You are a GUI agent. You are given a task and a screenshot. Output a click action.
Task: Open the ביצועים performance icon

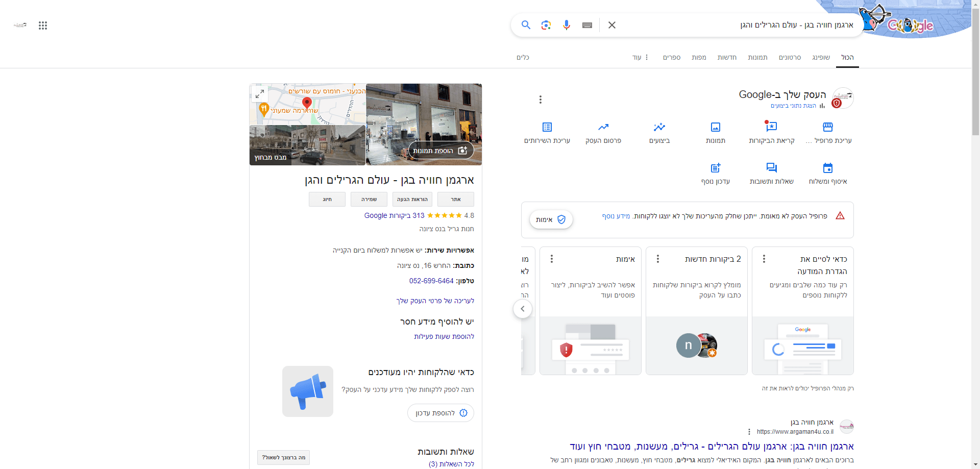coord(659,127)
